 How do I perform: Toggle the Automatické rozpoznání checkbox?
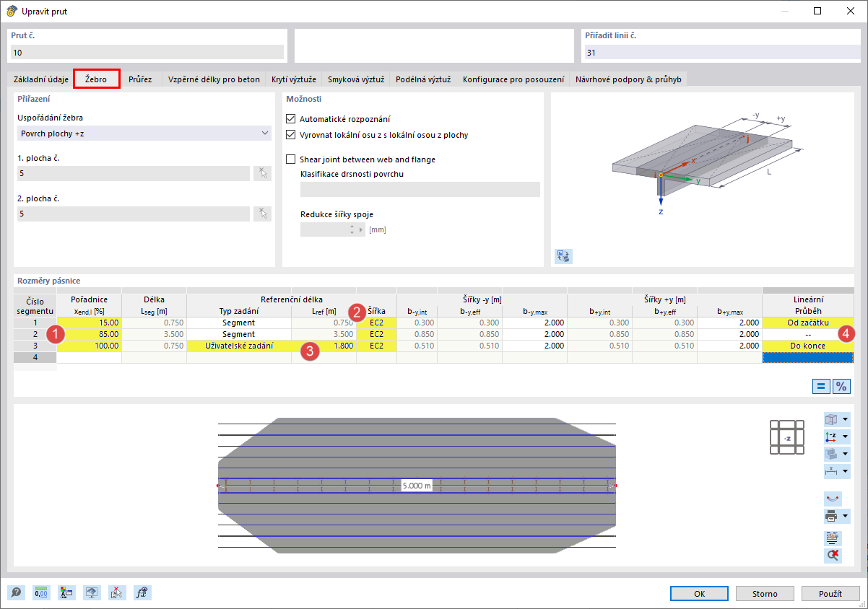[291, 119]
